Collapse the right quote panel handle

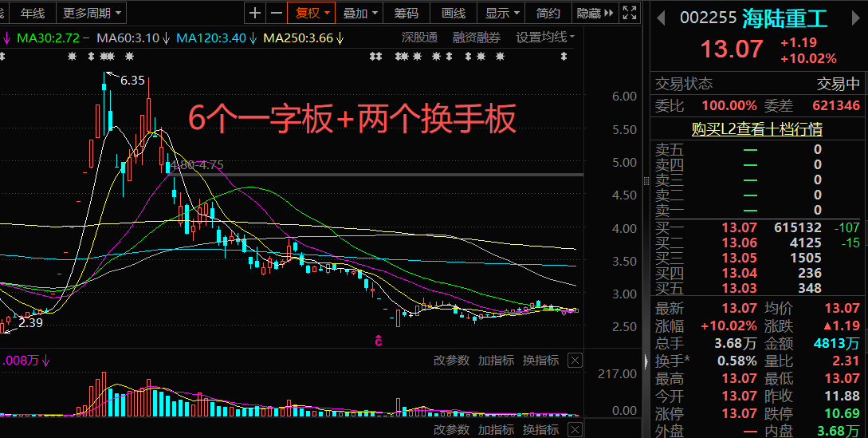pos(646,361)
